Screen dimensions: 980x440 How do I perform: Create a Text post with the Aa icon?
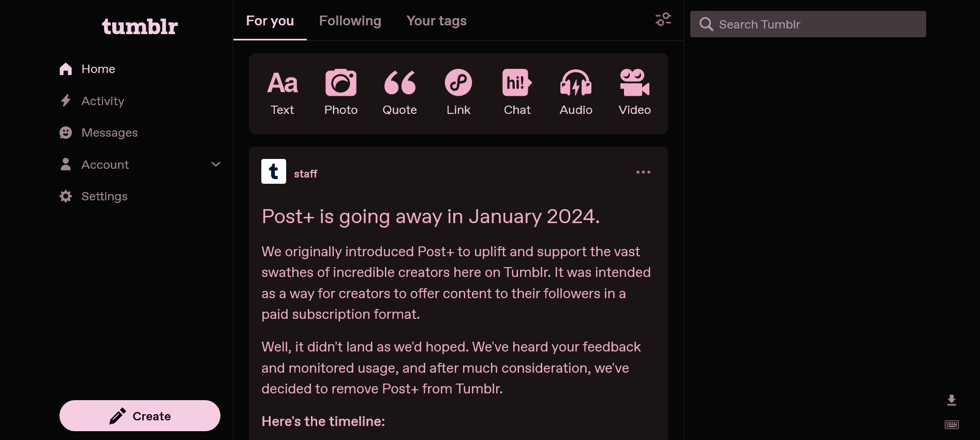point(283,83)
